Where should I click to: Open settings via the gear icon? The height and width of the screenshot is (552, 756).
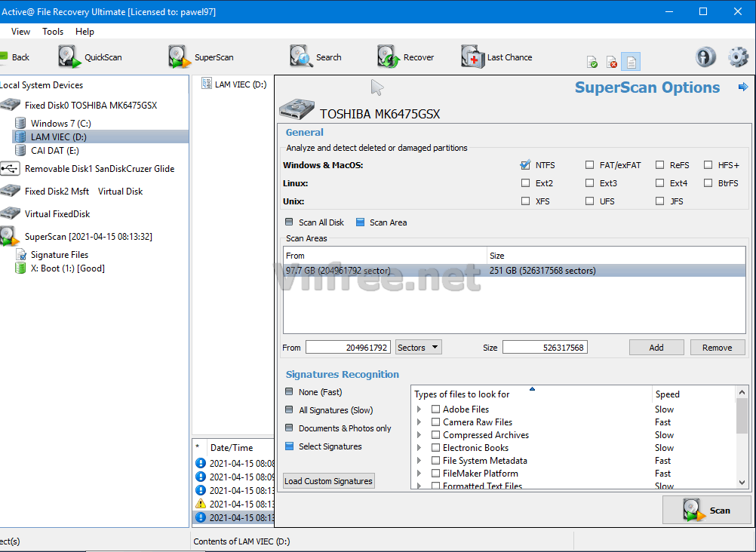click(x=738, y=57)
